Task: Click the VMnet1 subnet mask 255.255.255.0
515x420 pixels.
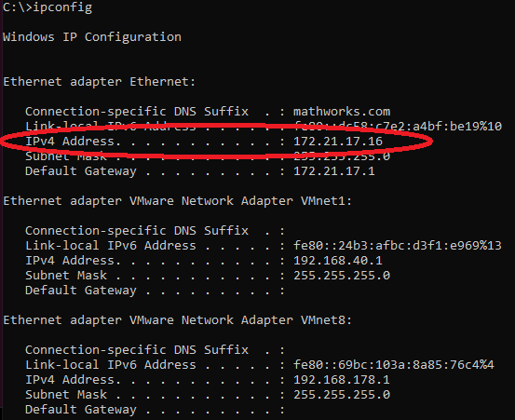Action: pos(342,275)
